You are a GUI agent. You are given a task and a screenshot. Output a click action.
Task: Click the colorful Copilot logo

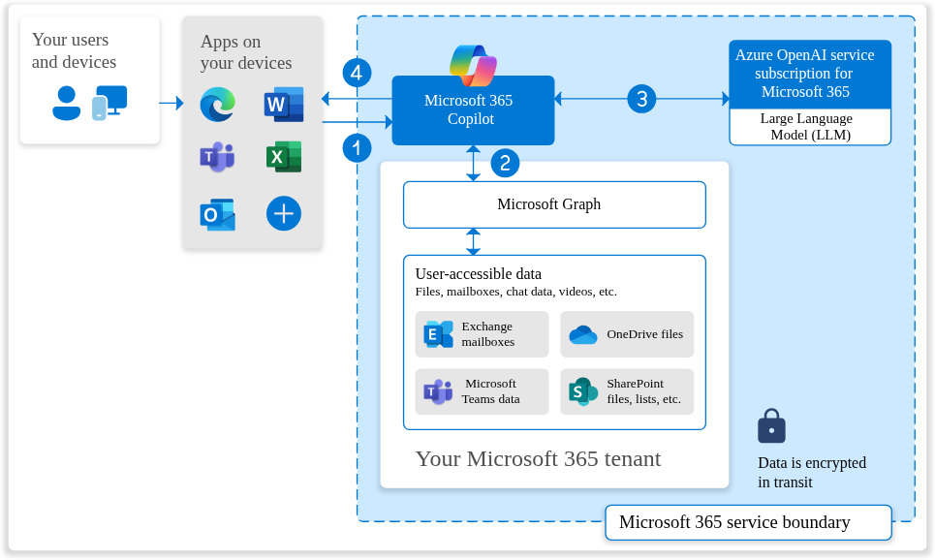[473, 66]
